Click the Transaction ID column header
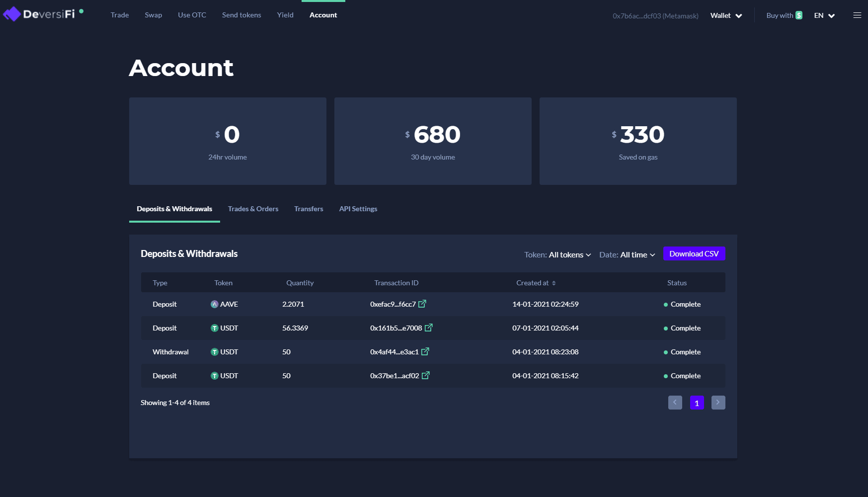Screen dimensions: 868x497 (x=396, y=283)
